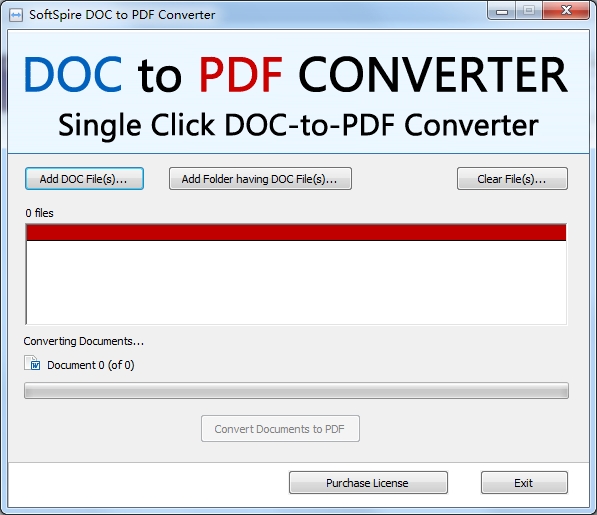Viewport: 597px width, 515px height.
Task: Click the Single Click DOC-to-PDF Converter subtitle
Action: click(x=298, y=125)
